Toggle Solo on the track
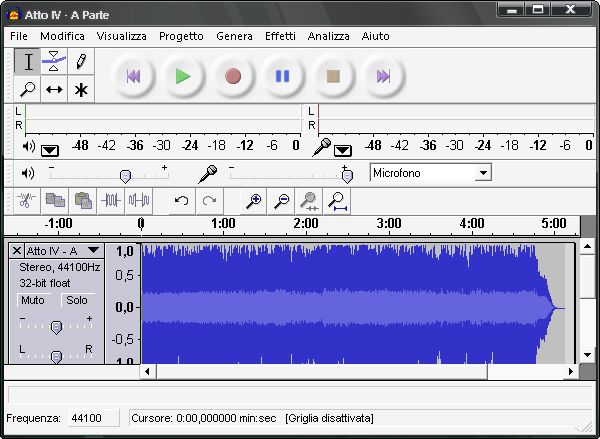 77,300
